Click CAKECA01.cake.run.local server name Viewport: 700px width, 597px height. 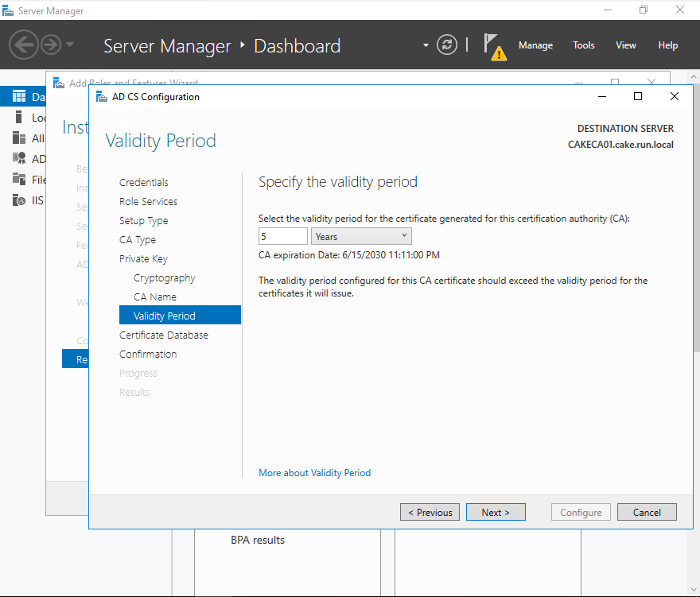620,145
